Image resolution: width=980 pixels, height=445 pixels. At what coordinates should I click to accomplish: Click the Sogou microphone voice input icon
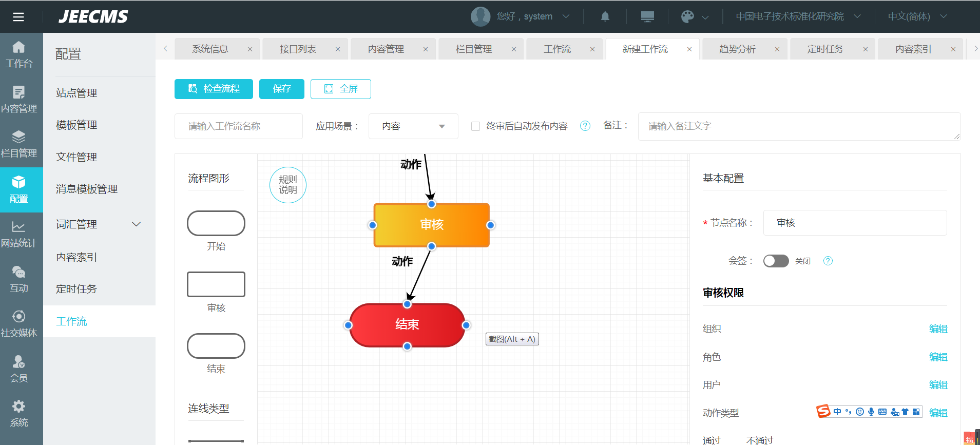(871, 412)
